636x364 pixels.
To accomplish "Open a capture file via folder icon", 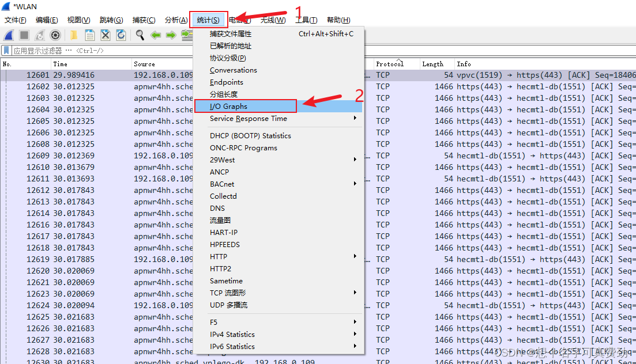I will click(74, 35).
